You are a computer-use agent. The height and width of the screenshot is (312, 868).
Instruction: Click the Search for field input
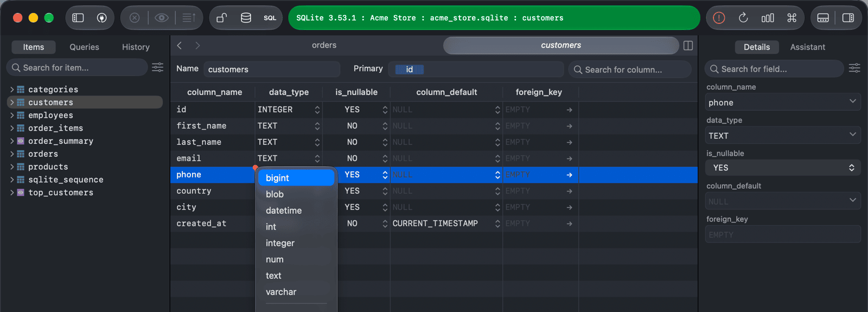(x=775, y=69)
